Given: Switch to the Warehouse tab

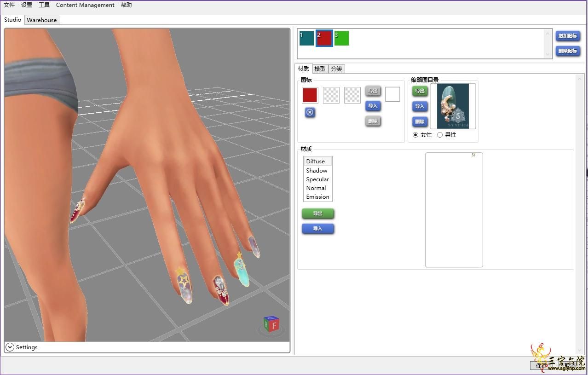Looking at the screenshot, I should tap(42, 20).
